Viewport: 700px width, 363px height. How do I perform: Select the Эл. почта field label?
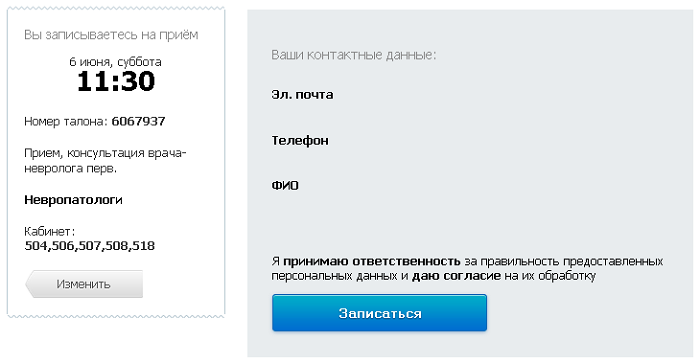[x=302, y=95]
